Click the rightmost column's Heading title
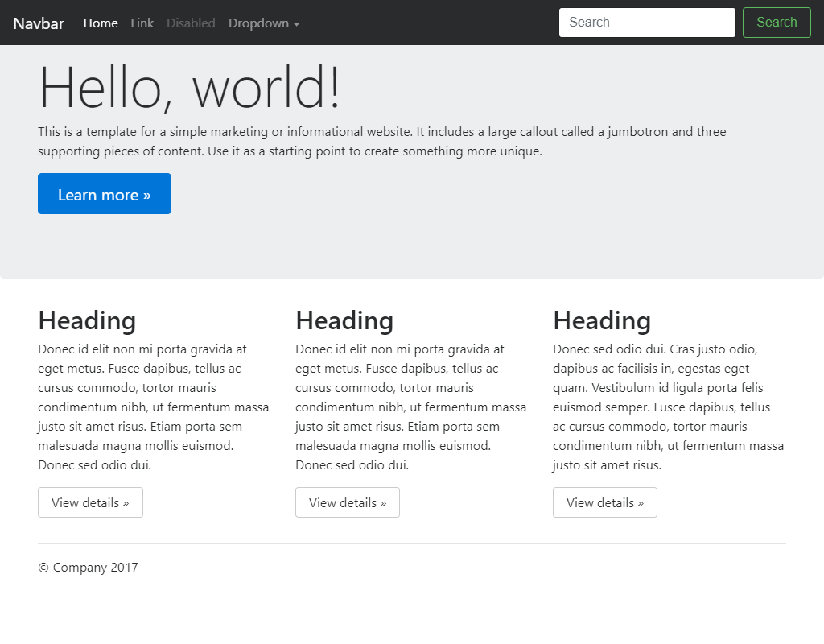Image resolution: width=824 pixels, height=644 pixels. (x=602, y=320)
